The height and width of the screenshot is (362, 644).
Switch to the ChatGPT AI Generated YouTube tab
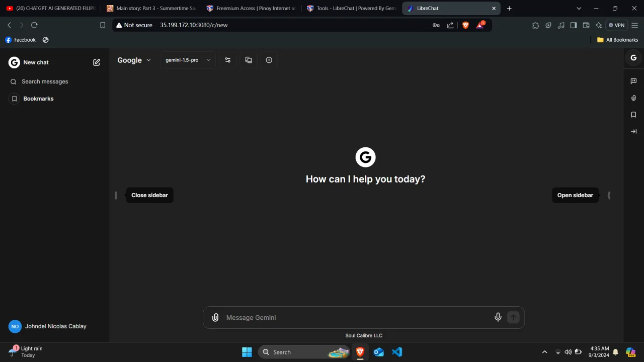pyautogui.click(x=51, y=8)
